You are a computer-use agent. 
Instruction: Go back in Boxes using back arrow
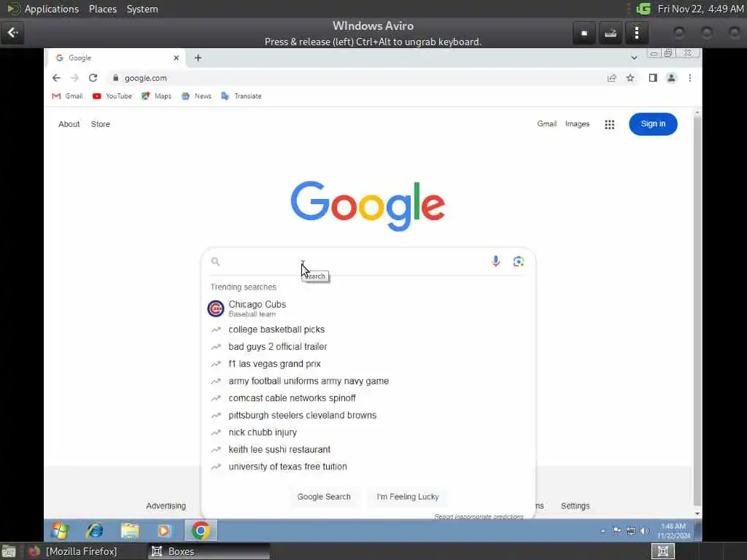12,33
